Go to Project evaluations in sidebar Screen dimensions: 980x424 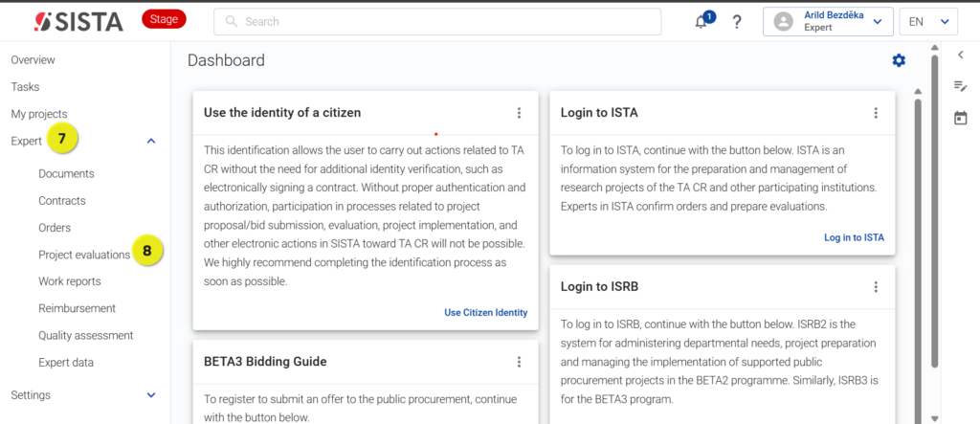coord(84,255)
